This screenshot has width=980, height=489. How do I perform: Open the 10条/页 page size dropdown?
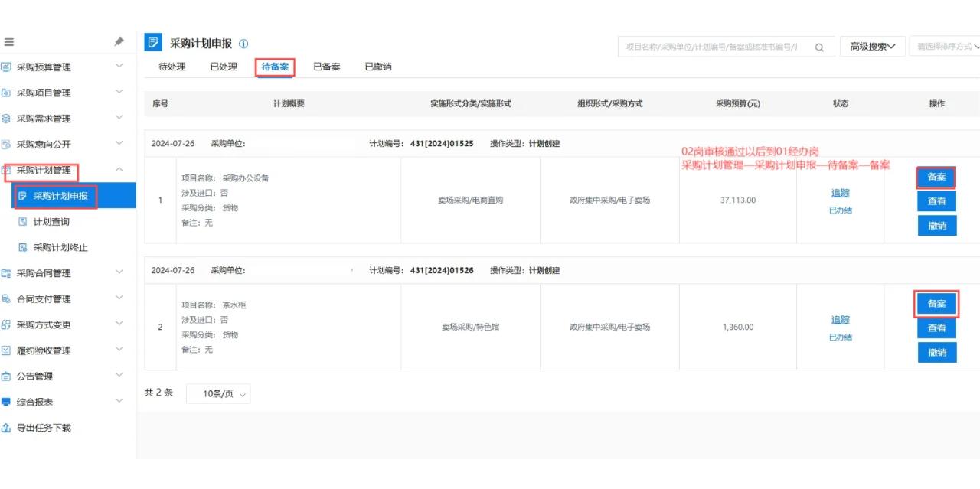[218, 393]
